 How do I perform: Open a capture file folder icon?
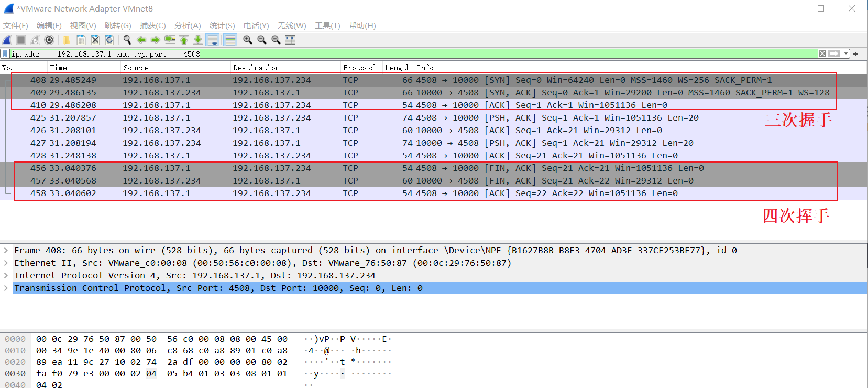coord(67,40)
